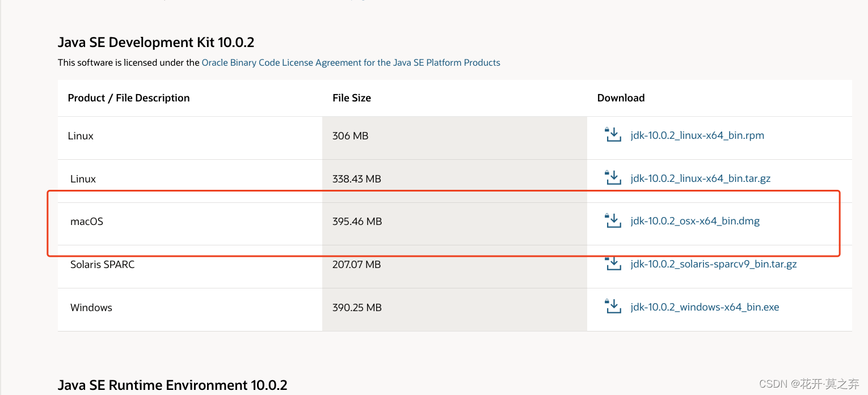The width and height of the screenshot is (868, 395).
Task: Click Java SE Development Kit 10.0.2 heading
Action: click(x=156, y=43)
